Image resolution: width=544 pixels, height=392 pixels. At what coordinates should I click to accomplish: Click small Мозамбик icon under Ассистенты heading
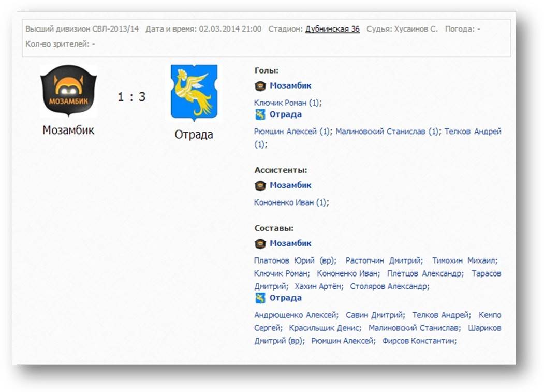[x=260, y=185]
